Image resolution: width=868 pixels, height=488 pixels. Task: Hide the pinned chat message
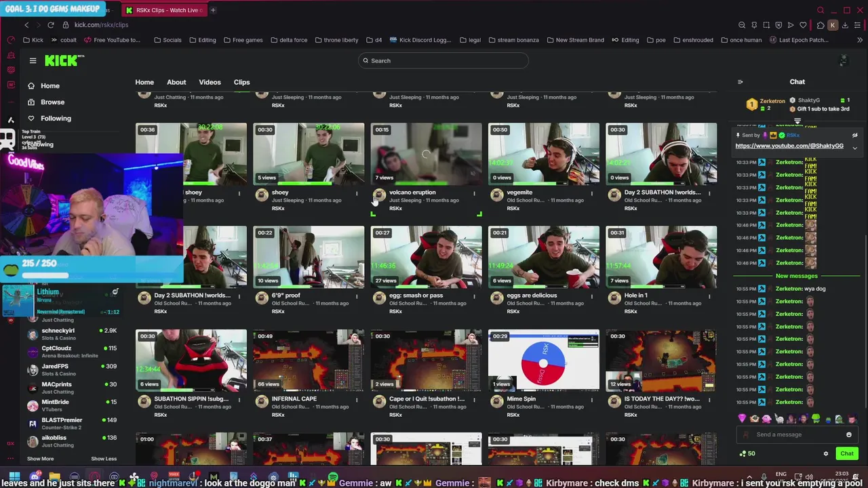click(x=854, y=135)
